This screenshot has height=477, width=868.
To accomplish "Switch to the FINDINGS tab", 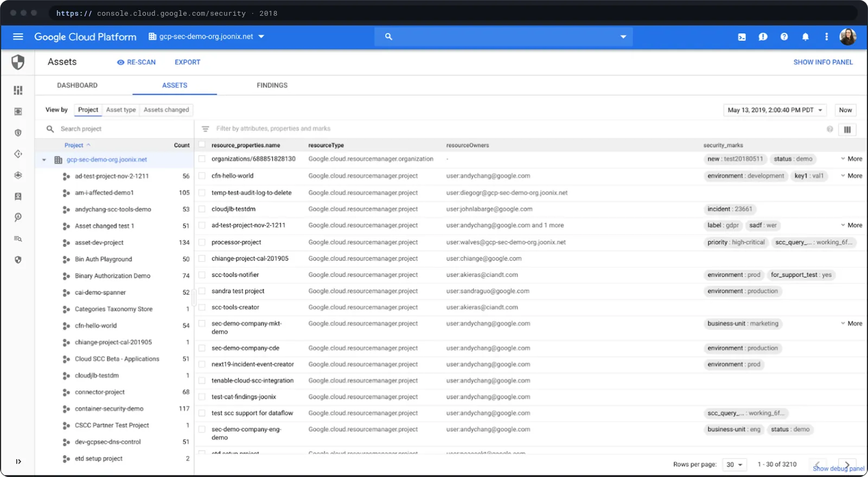I will point(272,85).
